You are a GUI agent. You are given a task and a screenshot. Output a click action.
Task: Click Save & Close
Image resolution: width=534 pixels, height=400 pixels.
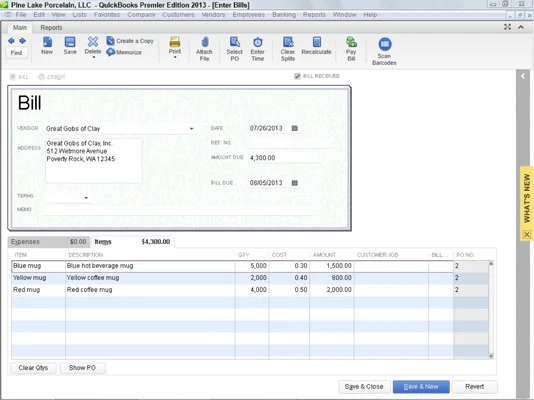(x=364, y=387)
